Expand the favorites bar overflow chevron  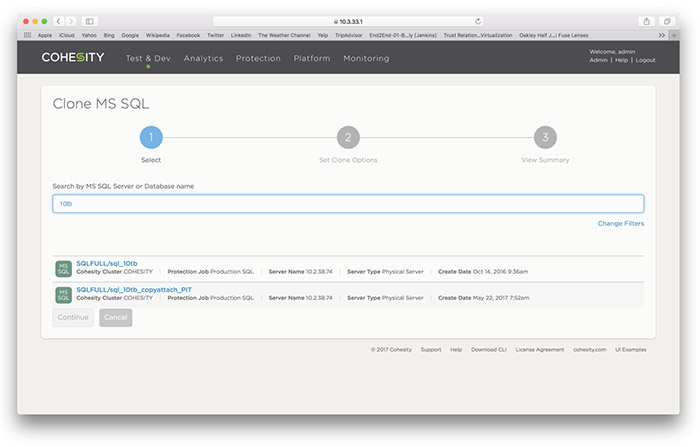661,35
